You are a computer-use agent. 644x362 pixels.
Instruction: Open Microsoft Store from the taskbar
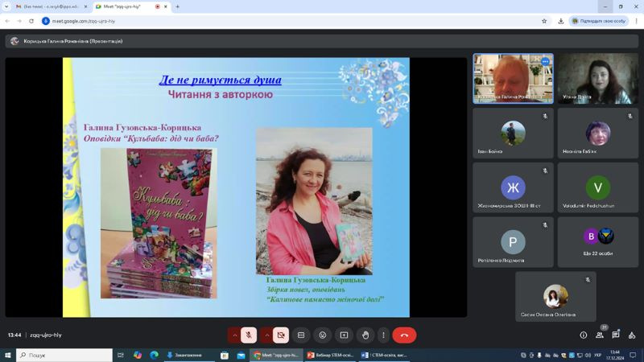225,355
